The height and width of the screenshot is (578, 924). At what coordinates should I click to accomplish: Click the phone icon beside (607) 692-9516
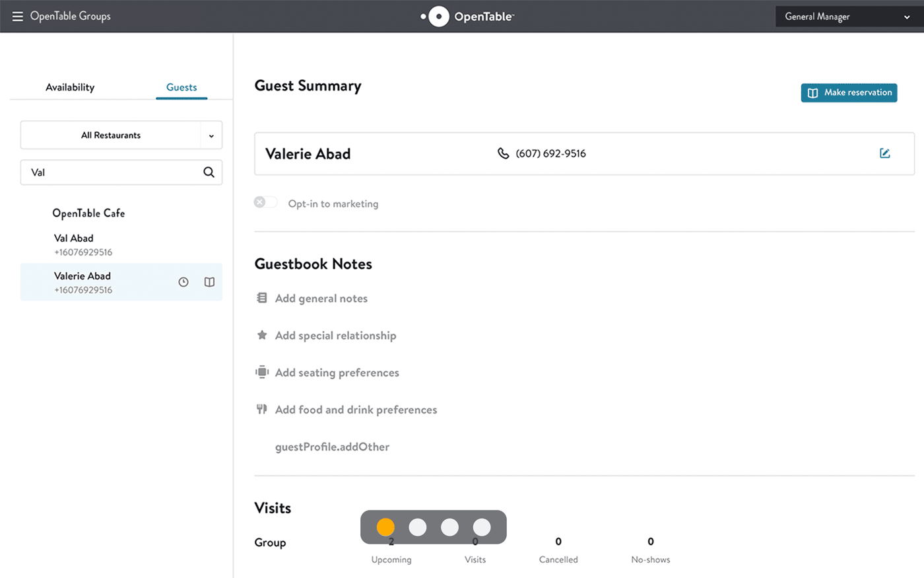503,153
